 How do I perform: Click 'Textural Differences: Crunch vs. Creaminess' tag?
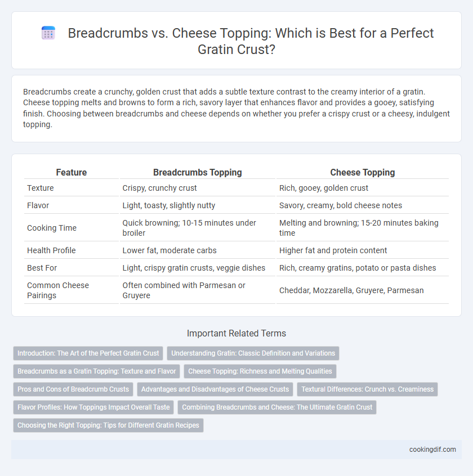[x=367, y=389]
